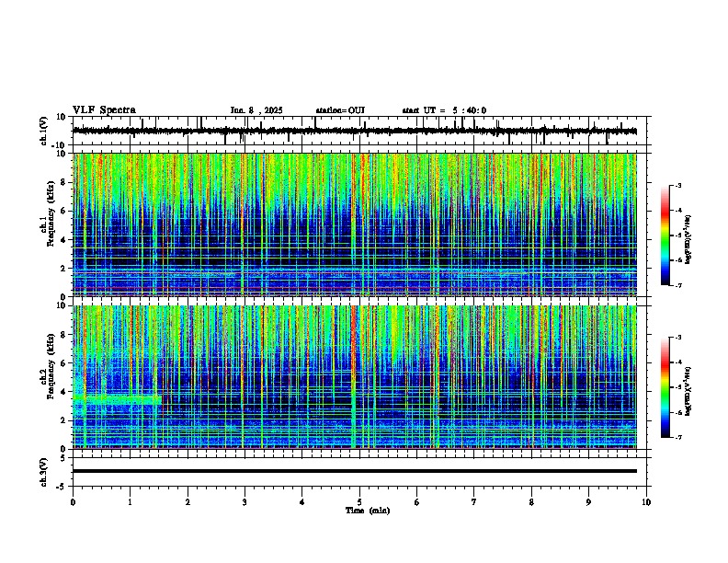The width and height of the screenshot is (728, 563).
Task: Click the ch.1 "Frequency (kHz)" axis label
Action: [x=51, y=213]
